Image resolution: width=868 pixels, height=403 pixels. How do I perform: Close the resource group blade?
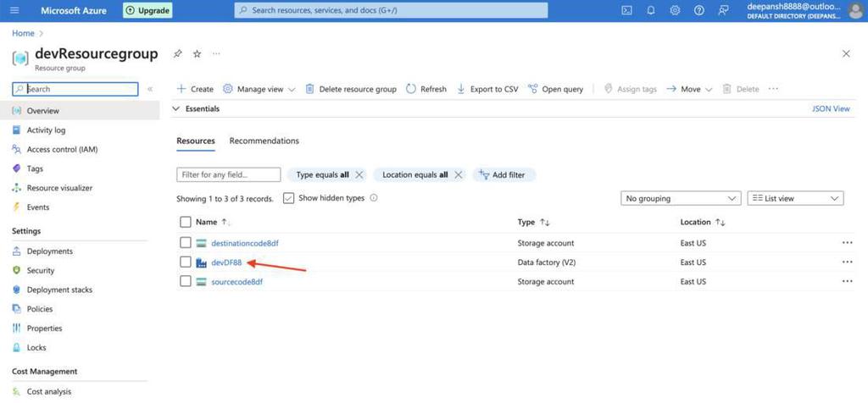(x=846, y=53)
